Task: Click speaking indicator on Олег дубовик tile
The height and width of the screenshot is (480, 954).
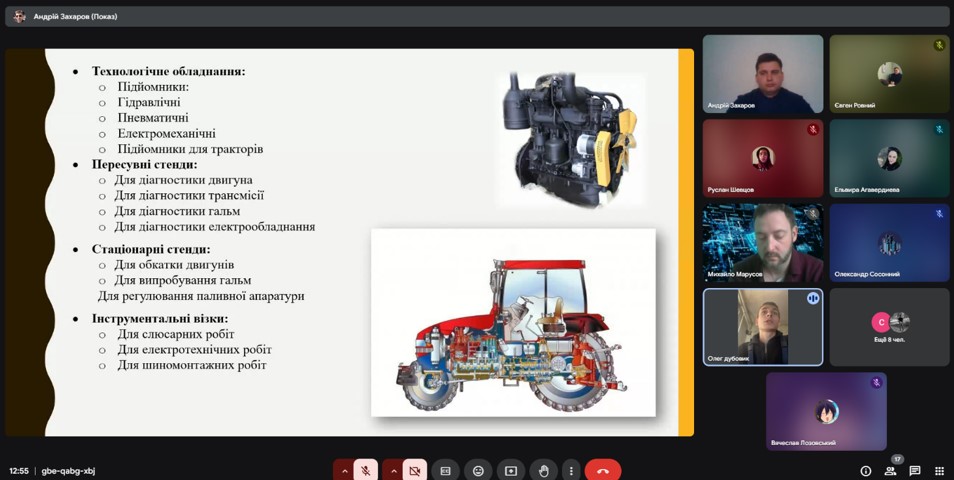Action: tap(813, 298)
